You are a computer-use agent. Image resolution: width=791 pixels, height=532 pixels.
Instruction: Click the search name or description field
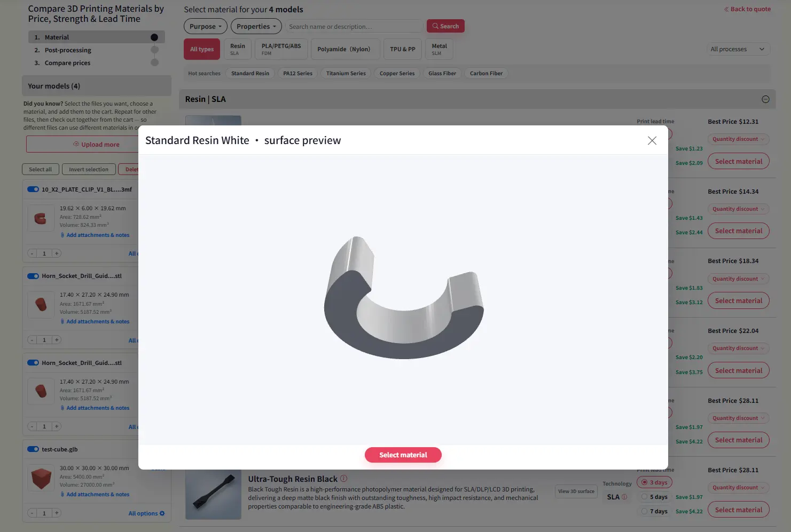click(x=355, y=26)
